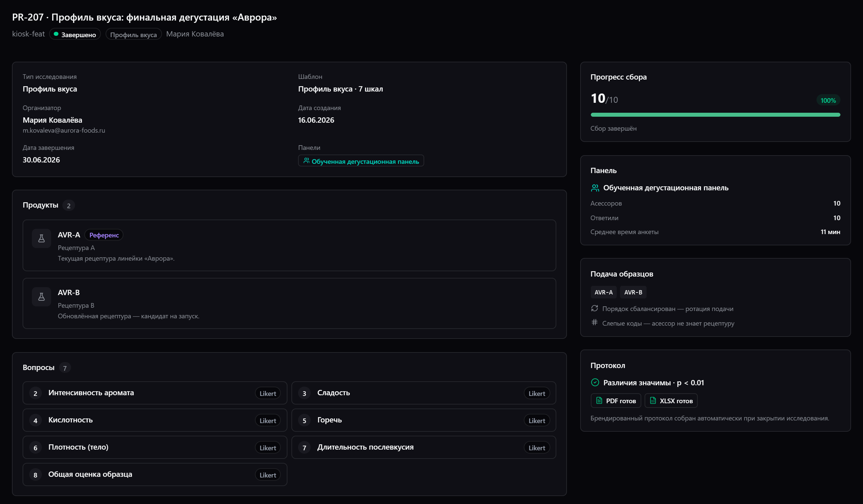Viewport: 863px width, 504px height.
Task: Click the flask icon for AVR-A product
Action: 41,238
